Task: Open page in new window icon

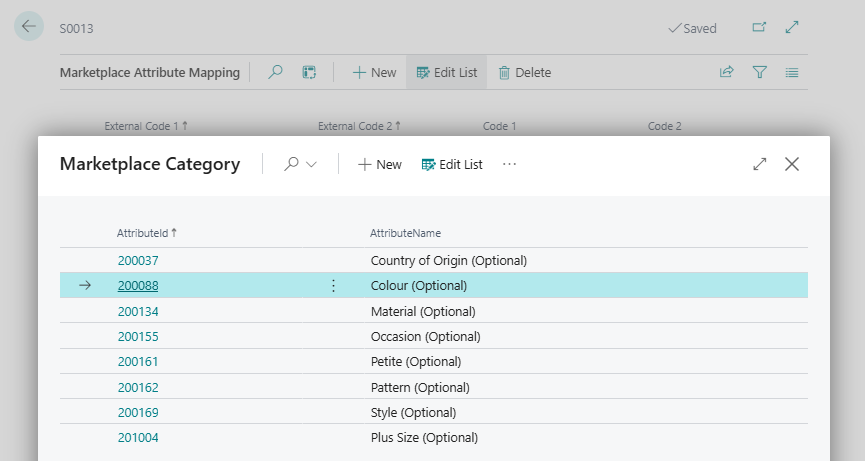Action: tap(760, 28)
